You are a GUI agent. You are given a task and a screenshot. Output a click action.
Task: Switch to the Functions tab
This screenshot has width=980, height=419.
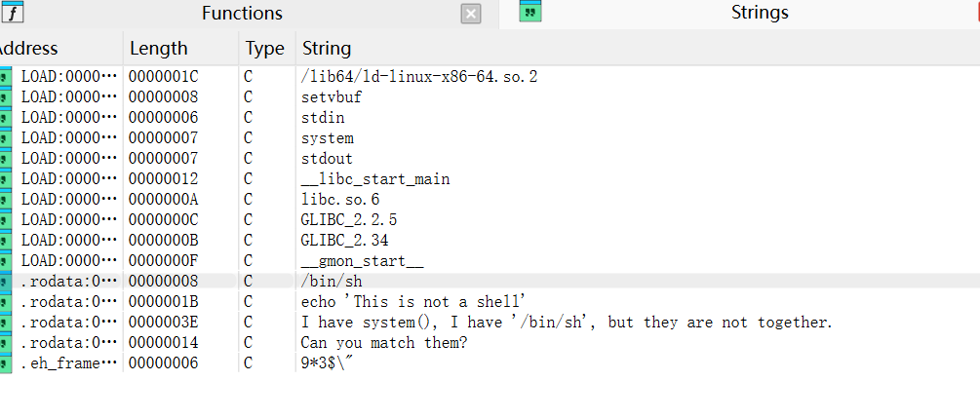(242, 13)
